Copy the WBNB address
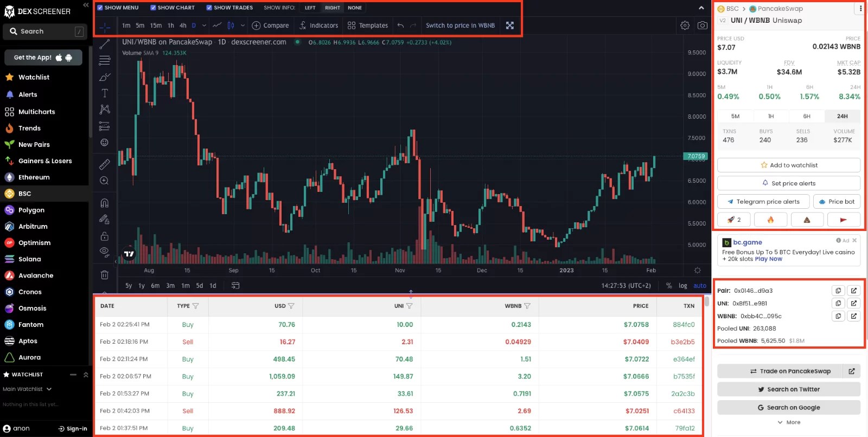868x437 pixels. (838, 316)
